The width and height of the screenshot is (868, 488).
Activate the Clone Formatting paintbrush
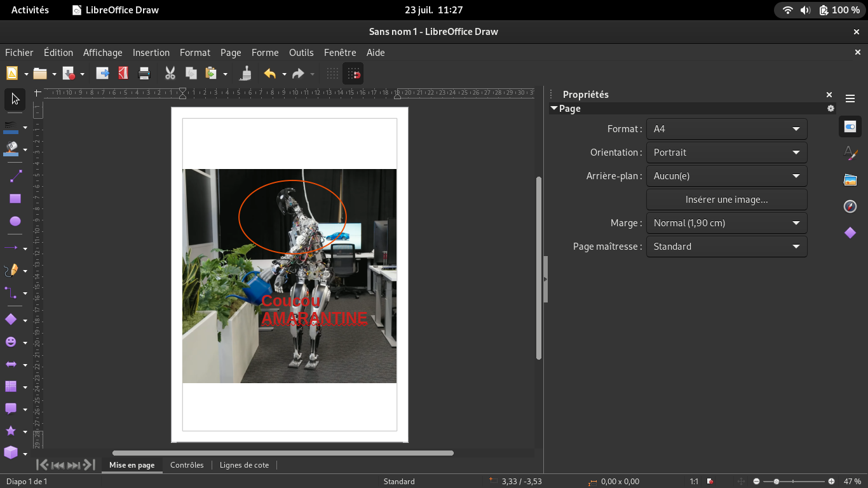[245, 74]
